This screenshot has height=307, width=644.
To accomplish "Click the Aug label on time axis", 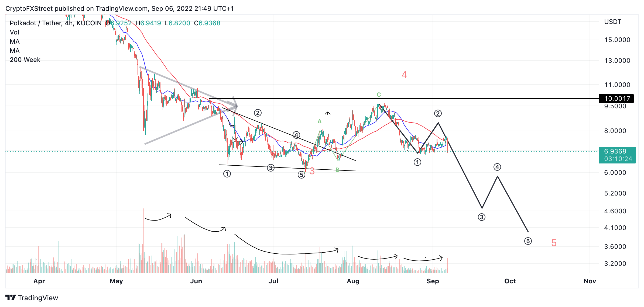I will click(x=353, y=281).
